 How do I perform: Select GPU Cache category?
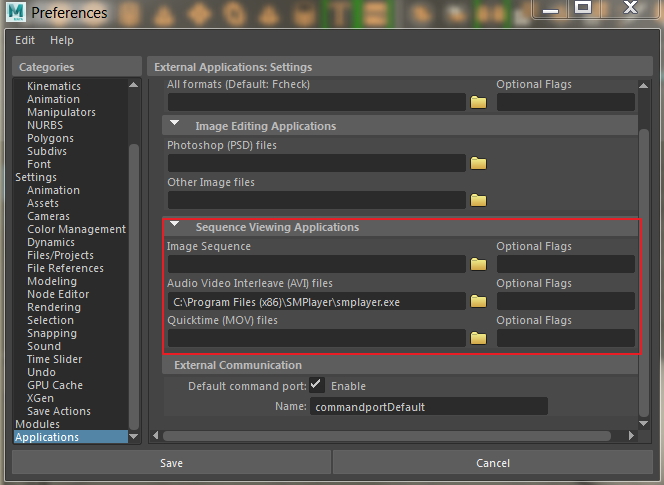[55, 385]
